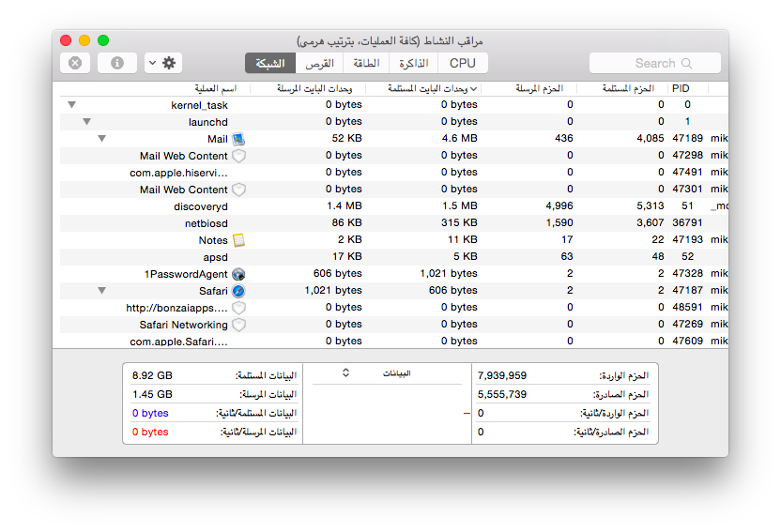Click the 315 KB received value
781x532 pixels.
point(459,222)
